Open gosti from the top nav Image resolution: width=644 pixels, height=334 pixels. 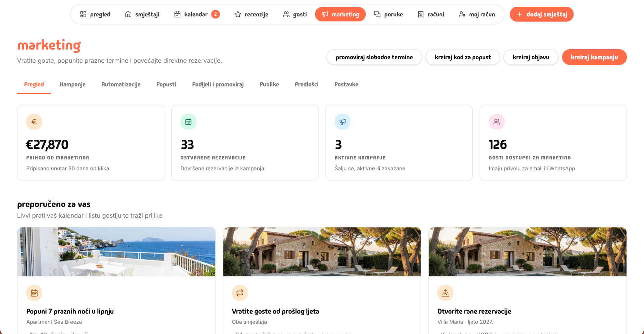[x=295, y=14]
